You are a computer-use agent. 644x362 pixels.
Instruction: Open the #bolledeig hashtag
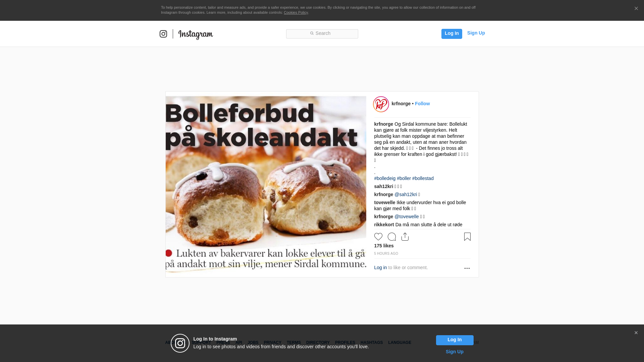coord(385,178)
